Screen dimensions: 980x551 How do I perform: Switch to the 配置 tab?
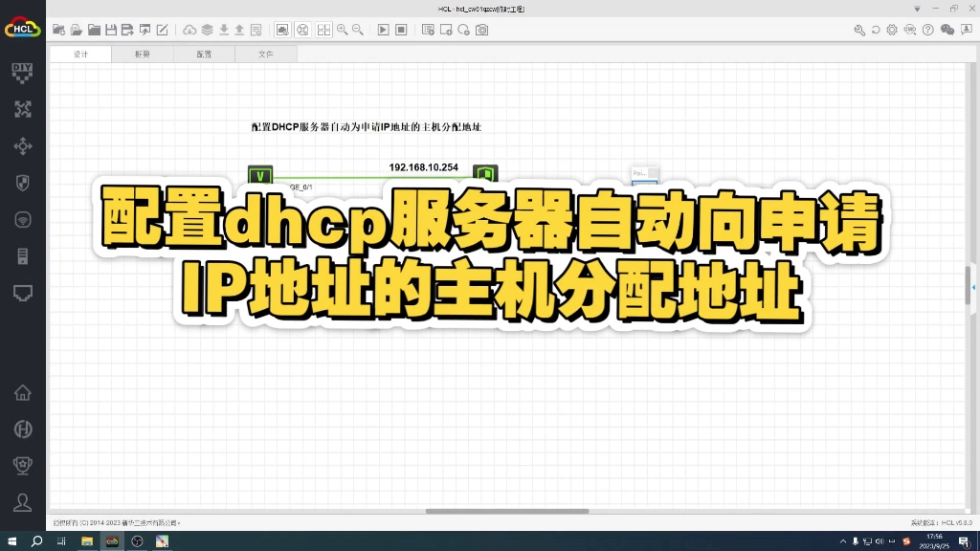[203, 55]
